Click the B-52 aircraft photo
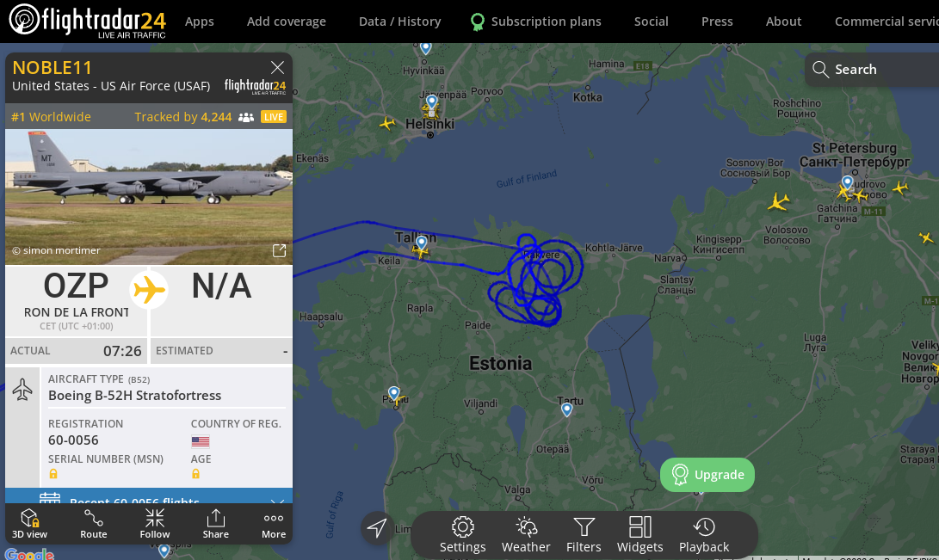 click(149, 197)
